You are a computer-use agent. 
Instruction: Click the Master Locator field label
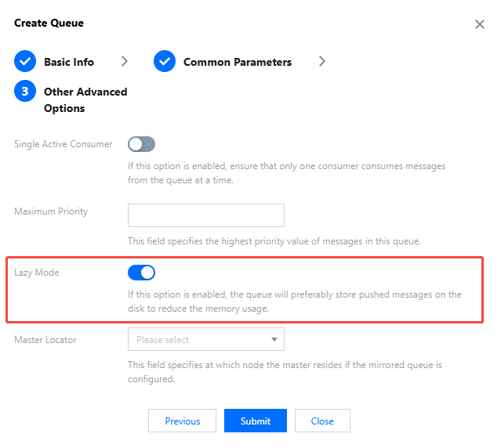coord(45,340)
